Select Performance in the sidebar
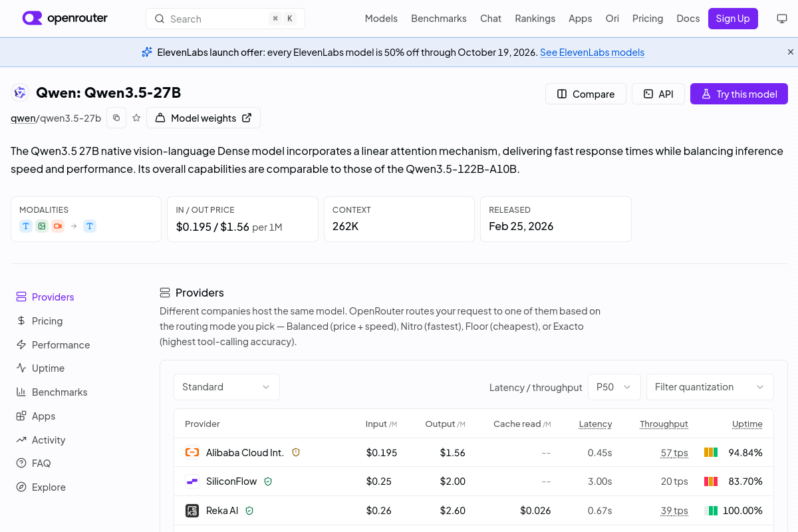Image resolution: width=798 pixels, height=532 pixels. tap(53, 345)
